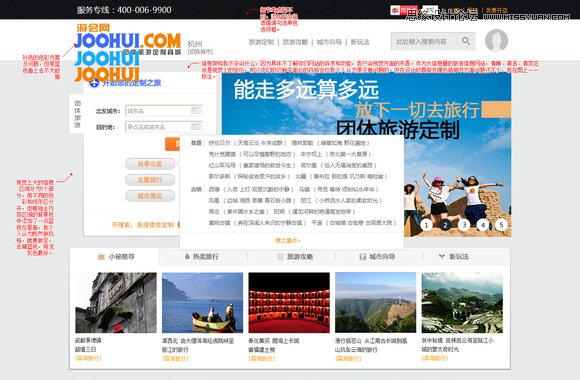580x380 pixels.
Task: Focus the 出发城市 input field
Action: pos(164,111)
